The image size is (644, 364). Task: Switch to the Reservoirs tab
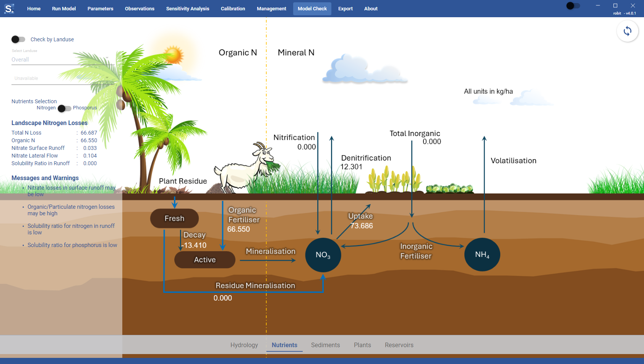click(x=399, y=345)
